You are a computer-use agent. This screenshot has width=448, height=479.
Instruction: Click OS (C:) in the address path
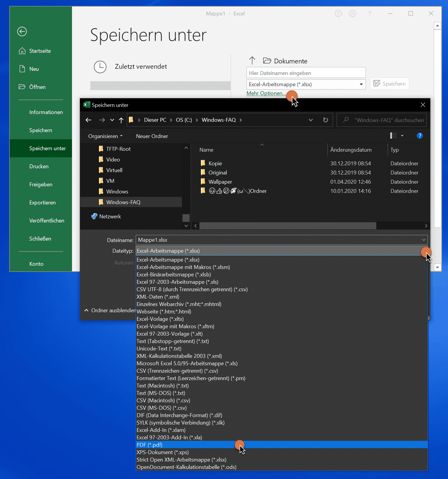click(184, 120)
